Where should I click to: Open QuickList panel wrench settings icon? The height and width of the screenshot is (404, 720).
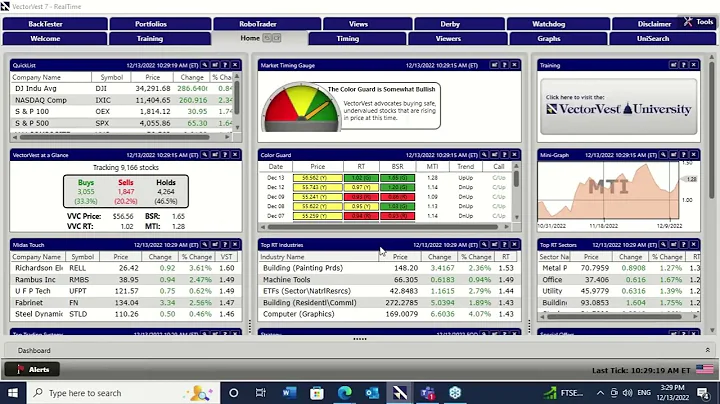205,65
